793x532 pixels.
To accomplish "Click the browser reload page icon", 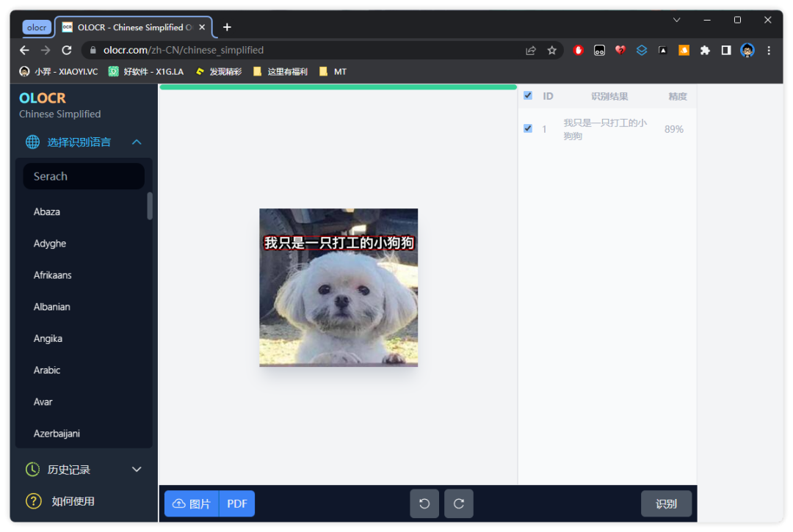I will click(x=67, y=51).
